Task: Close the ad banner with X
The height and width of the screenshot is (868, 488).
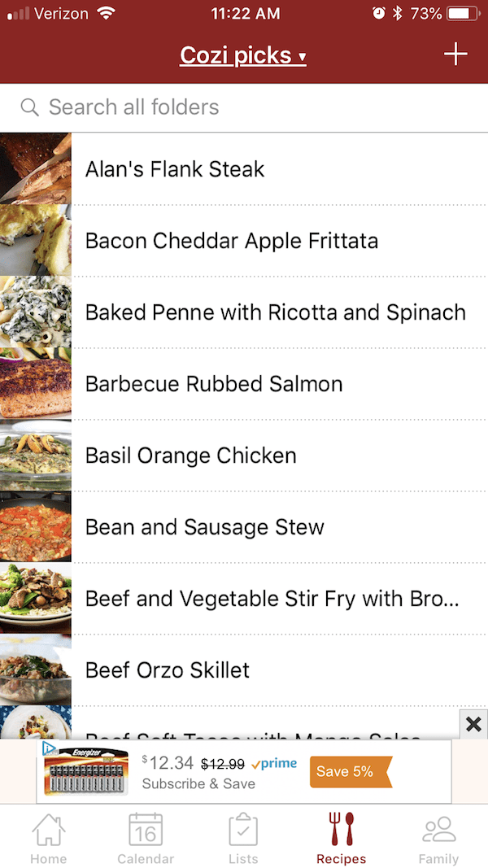Action: tap(473, 724)
